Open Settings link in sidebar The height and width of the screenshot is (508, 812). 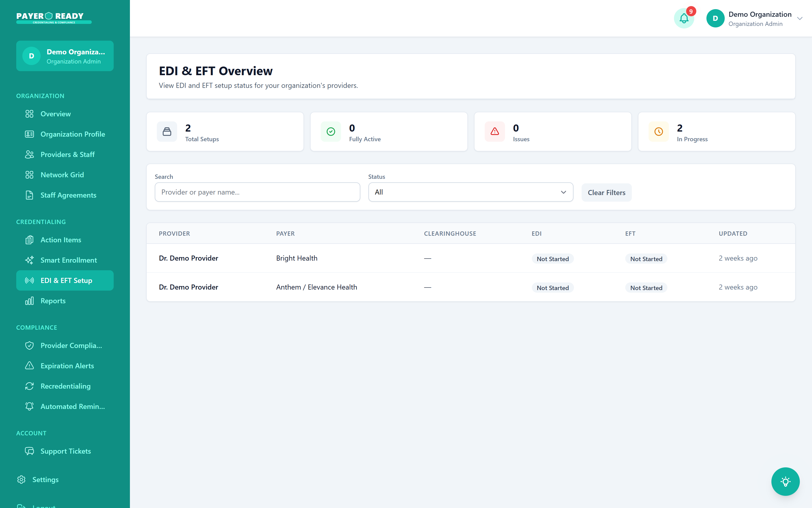point(45,480)
